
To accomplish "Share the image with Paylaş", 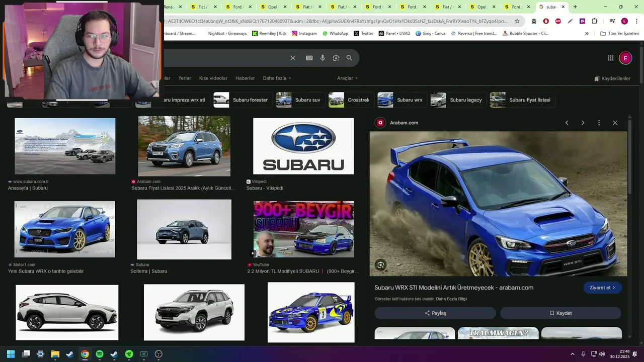I will click(x=435, y=313).
